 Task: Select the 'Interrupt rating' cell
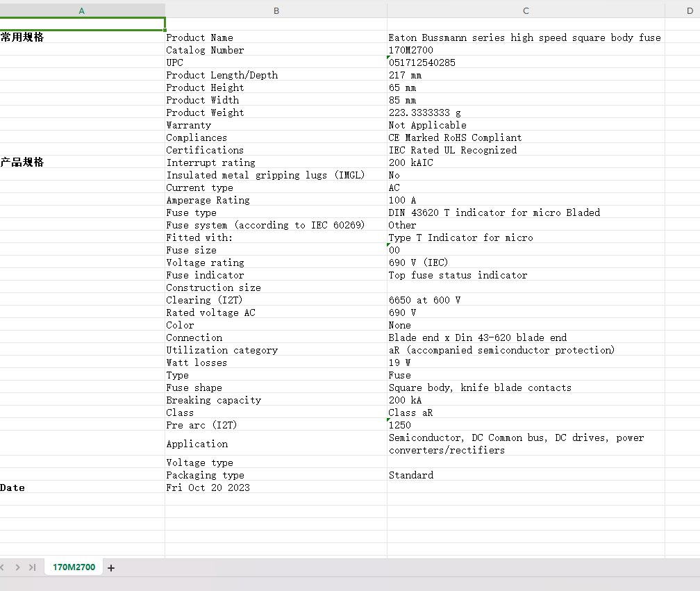click(x=276, y=162)
